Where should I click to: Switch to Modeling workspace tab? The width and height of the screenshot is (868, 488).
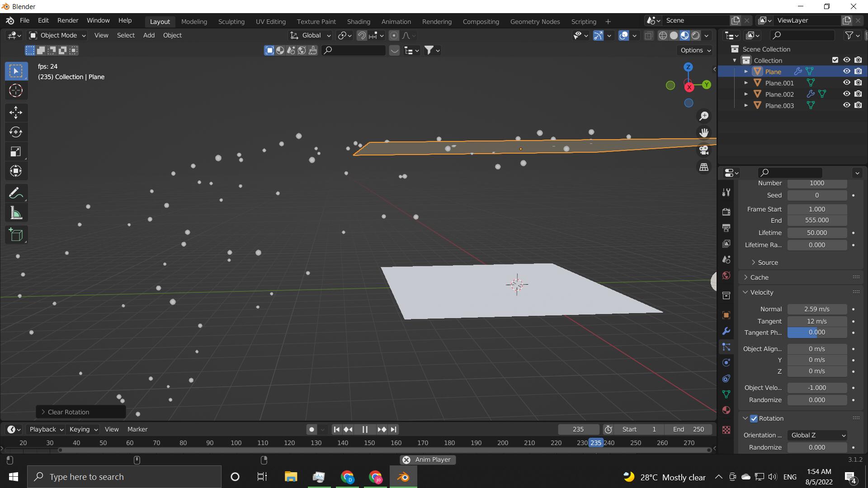tap(194, 22)
